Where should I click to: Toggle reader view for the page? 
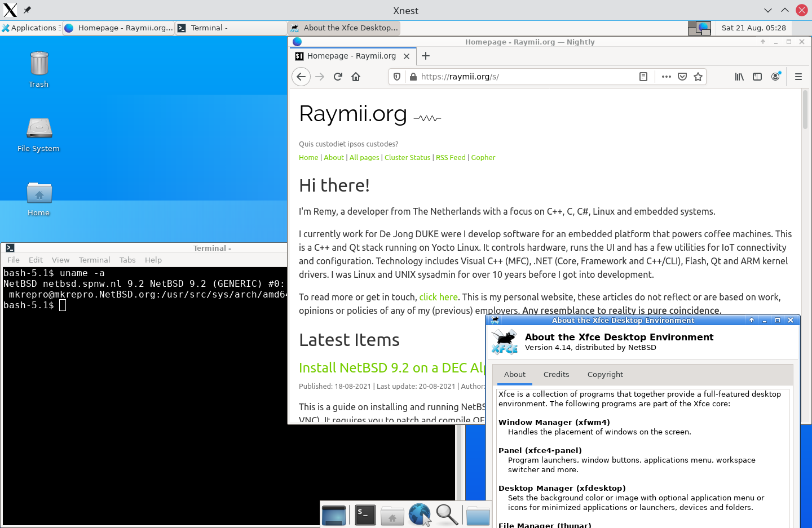(x=643, y=77)
